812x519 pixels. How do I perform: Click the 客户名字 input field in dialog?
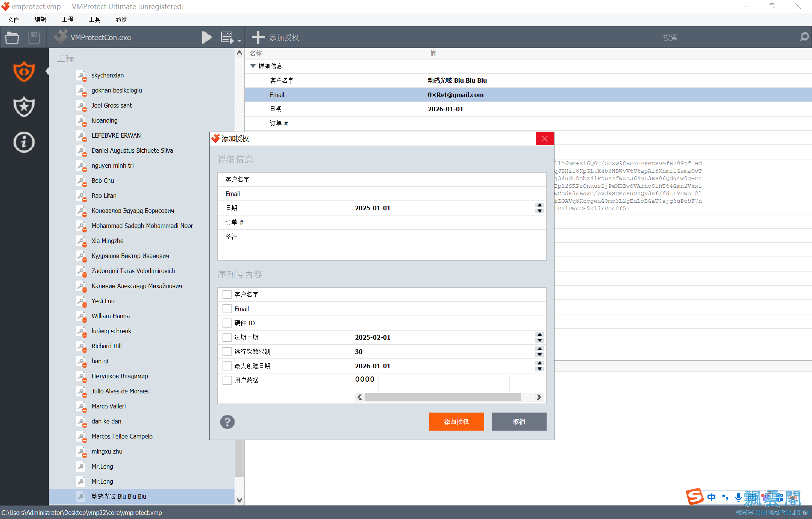449,179
